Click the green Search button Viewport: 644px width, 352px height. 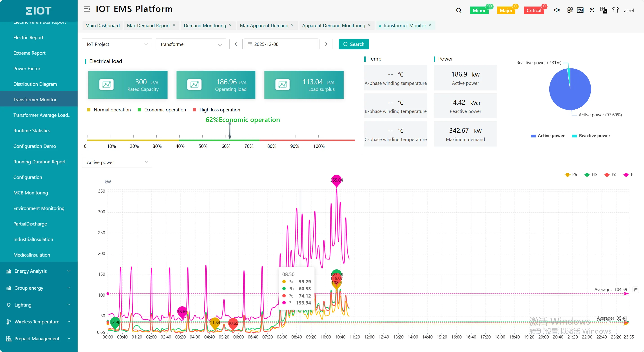(x=353, y=44)
